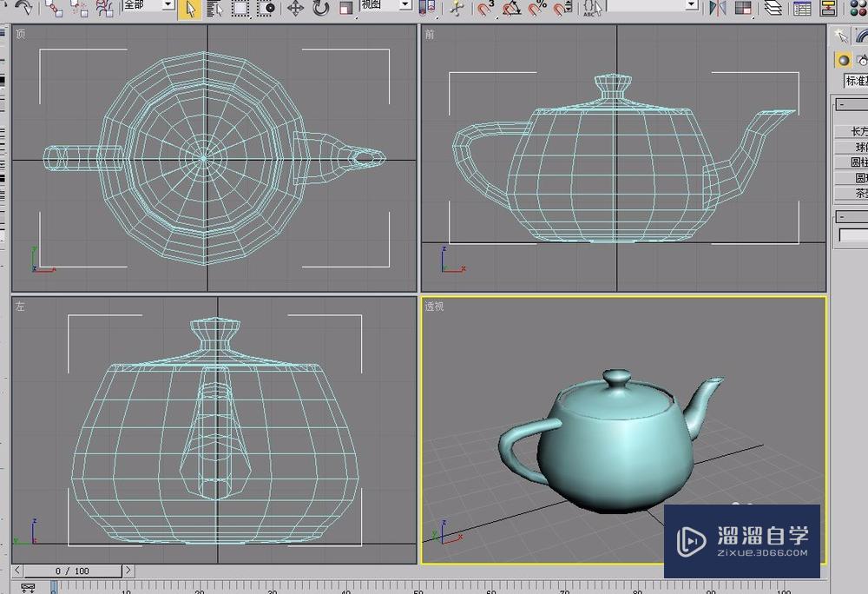Click the 圆环 Torus primitive button
868x594 pixels.
pyautogui.click(x=852, y=178)
